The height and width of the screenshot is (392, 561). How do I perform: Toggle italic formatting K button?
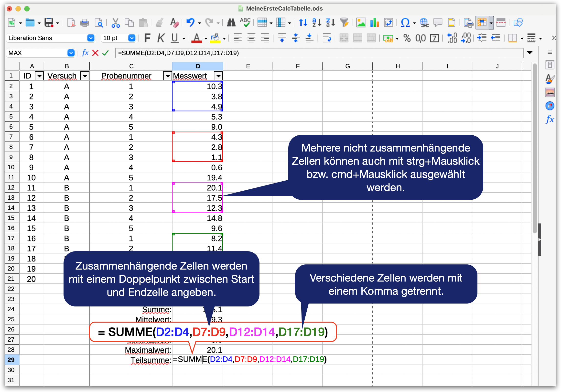tap(161, 38)
